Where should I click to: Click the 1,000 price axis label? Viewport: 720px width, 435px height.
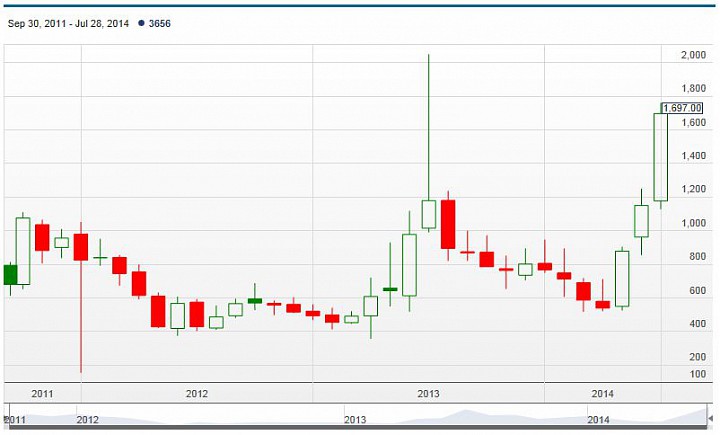[693, 223]
